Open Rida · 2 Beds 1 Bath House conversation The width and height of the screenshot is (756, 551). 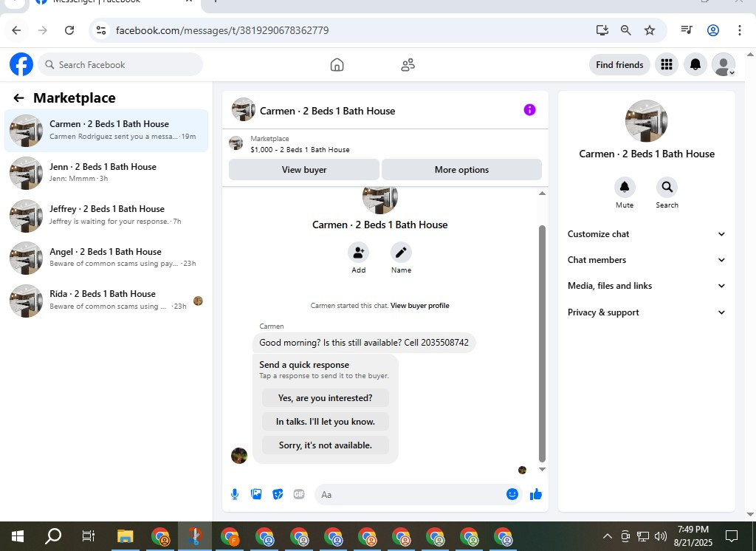point(106,300)
